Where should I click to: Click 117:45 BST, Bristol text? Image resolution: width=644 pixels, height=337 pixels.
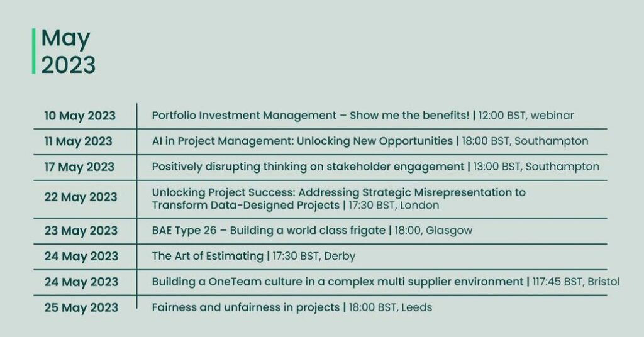576,282
